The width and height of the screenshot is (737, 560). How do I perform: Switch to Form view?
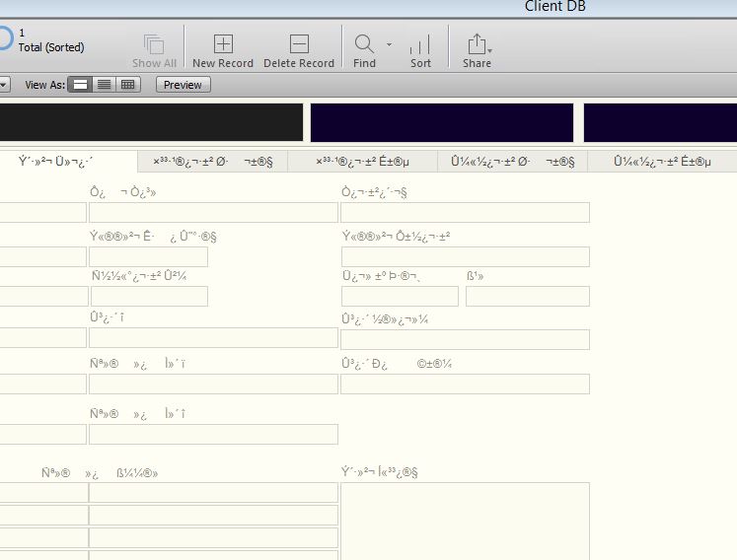coord(80,85)
